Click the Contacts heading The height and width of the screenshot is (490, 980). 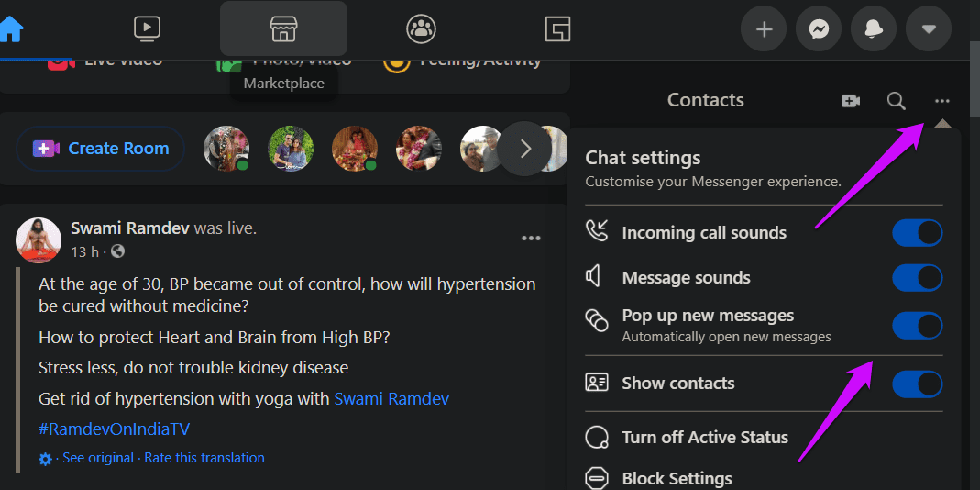point(706,100)
